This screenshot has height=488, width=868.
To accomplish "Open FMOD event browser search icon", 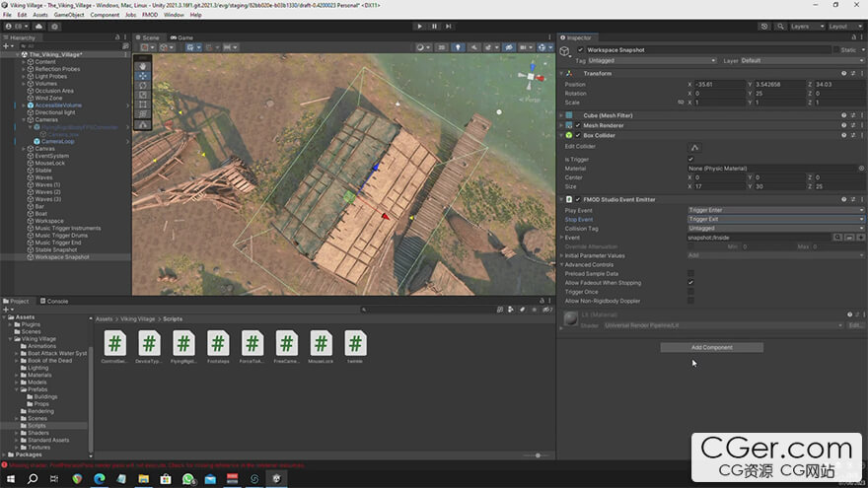I will [837, 238].
